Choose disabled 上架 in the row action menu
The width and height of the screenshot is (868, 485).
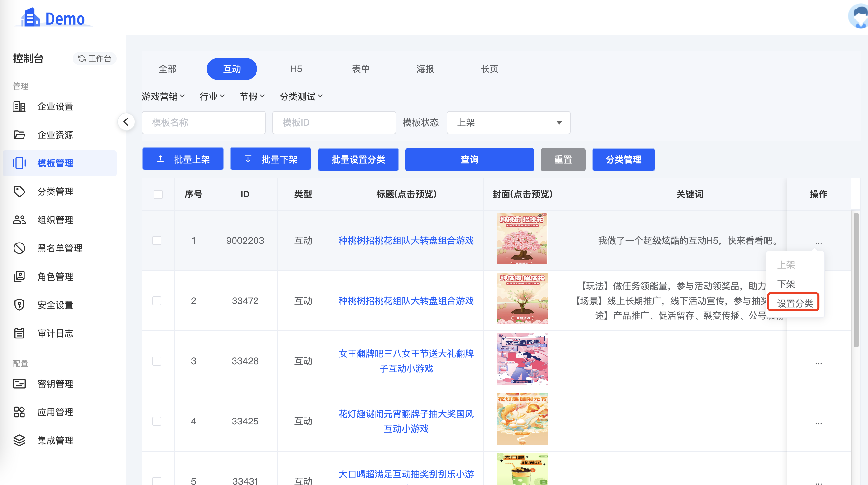pos(786,265)
